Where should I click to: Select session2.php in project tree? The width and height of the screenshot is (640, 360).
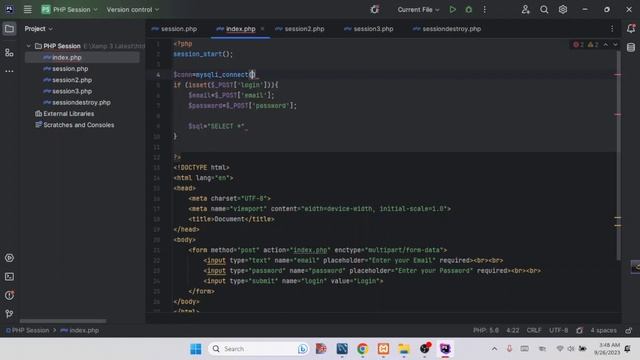point(67,80)
